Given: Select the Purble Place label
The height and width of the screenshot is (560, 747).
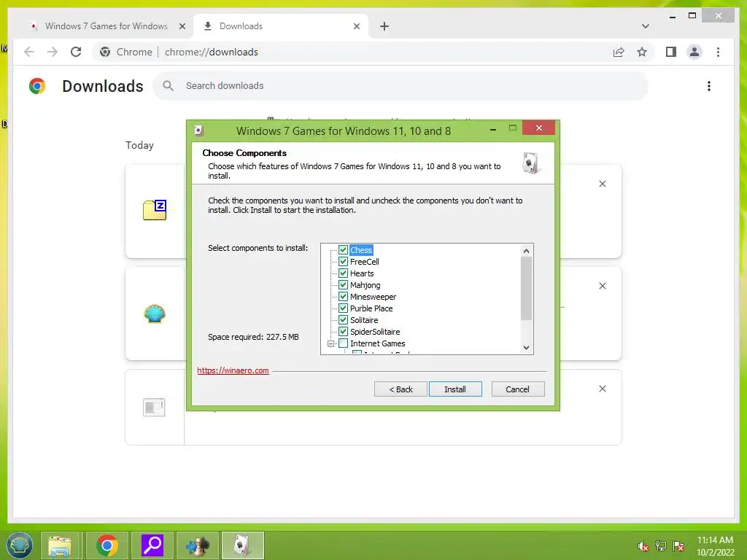Looking at the screenshot, I should [x=371, y=308].
